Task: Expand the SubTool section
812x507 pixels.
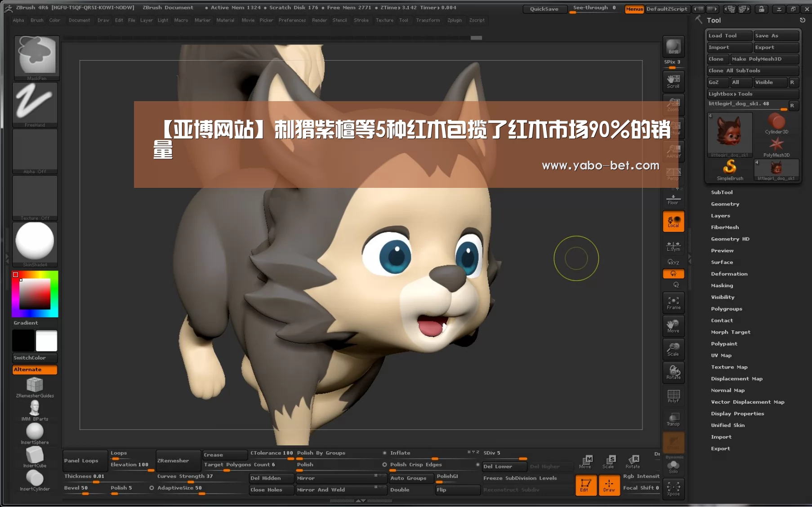Action: (722, 192)
